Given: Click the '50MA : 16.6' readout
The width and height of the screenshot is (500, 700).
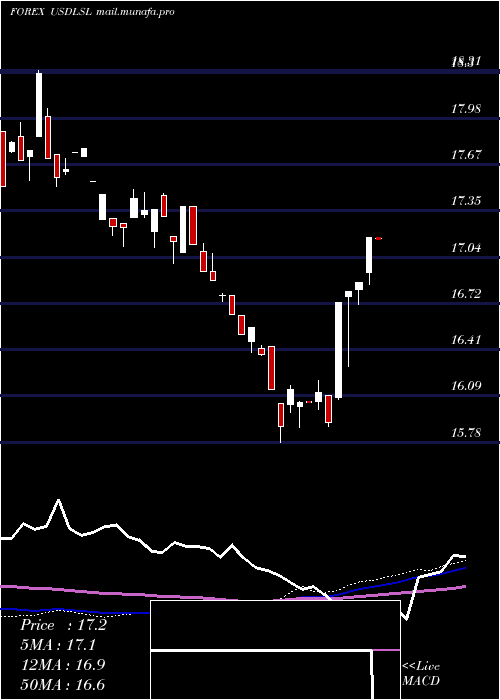Looking at the screenshot, I should (x=63, y=684).
